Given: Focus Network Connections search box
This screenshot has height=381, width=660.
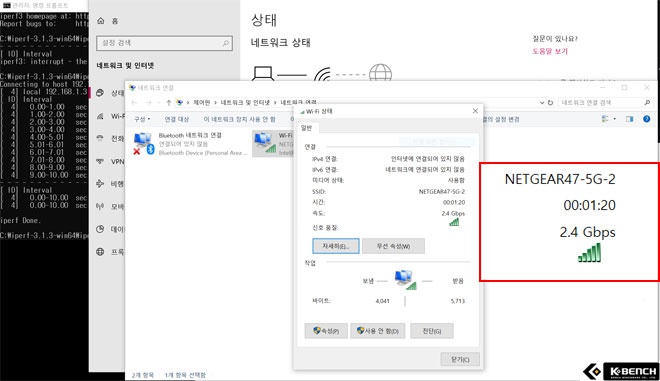Looking at the screenshot, I should tap(605, 102).
